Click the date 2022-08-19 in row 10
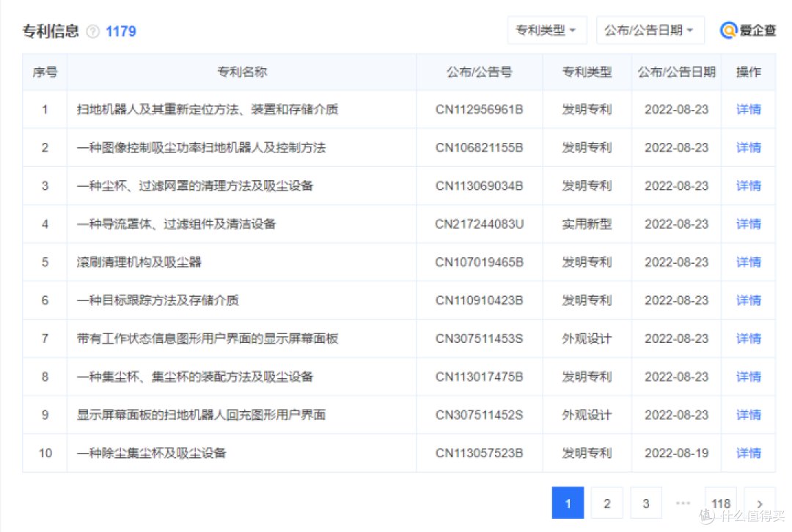 coord(676,454)
